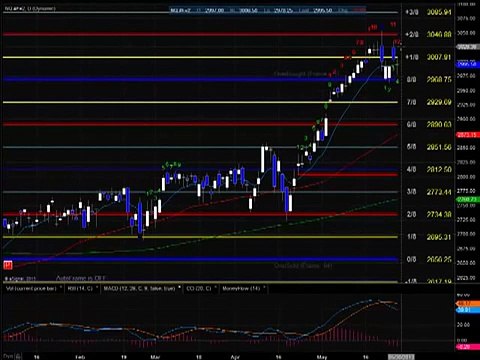480x360 pixels.
Task: Click the 2/8 level value 2734.38
Action: click(x=439, y=214)
